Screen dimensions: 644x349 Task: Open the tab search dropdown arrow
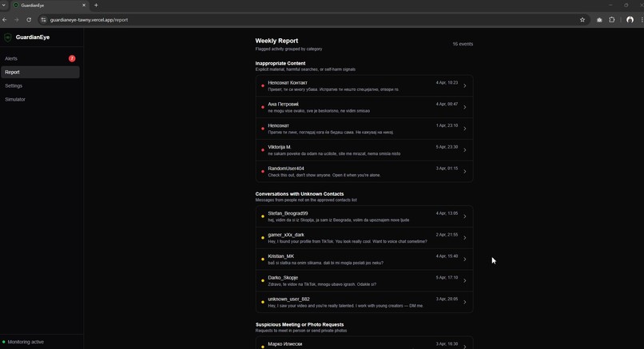[4, 6]
